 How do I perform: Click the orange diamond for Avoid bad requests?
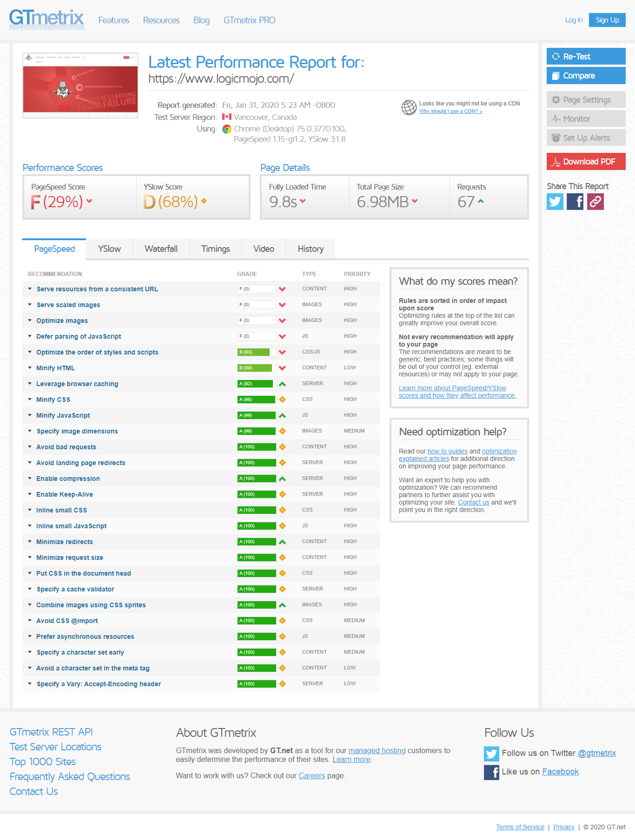(x=282, y=447)
